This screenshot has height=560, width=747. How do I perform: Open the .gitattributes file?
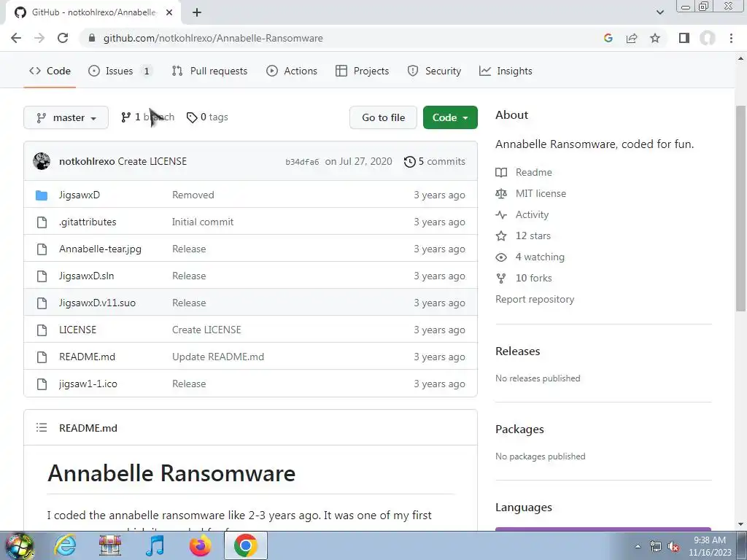click(88, 222)
